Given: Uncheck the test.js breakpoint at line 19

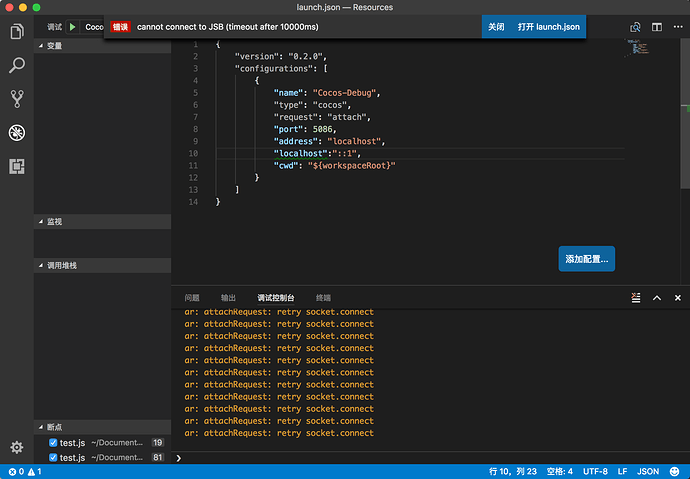Looking at the screenshot, I should [x=54, y=442].
